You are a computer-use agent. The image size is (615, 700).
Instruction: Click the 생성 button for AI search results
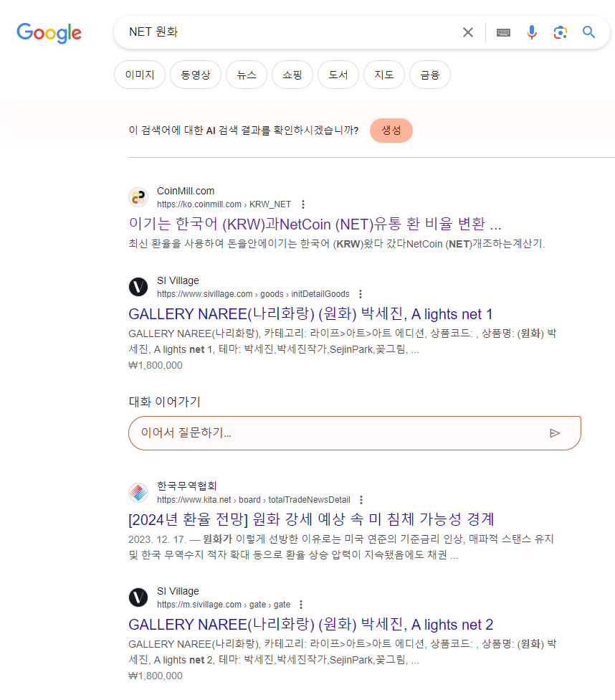click(391, 130)
